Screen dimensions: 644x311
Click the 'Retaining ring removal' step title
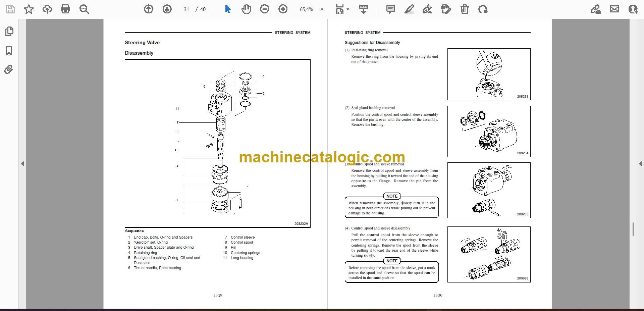369,50
